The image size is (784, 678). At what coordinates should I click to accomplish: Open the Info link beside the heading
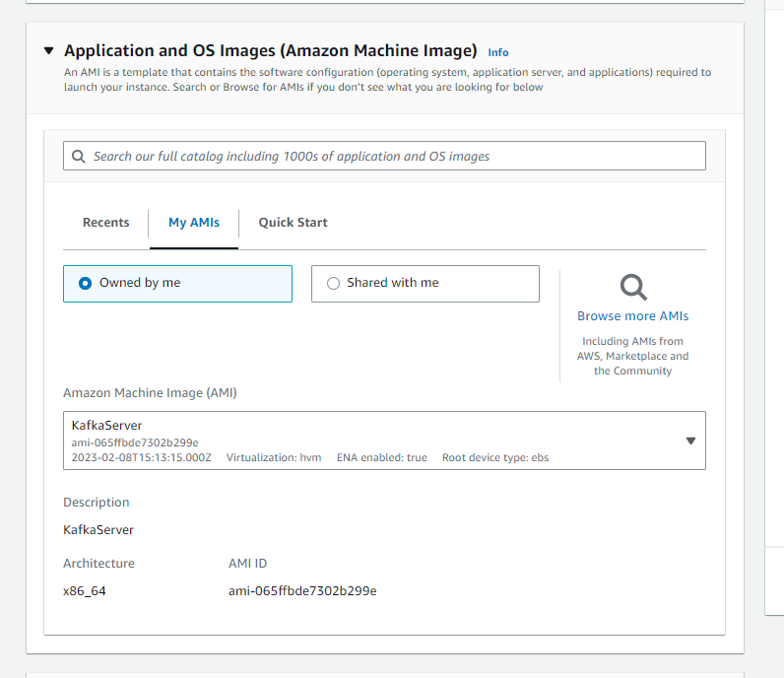pos(498,52)
